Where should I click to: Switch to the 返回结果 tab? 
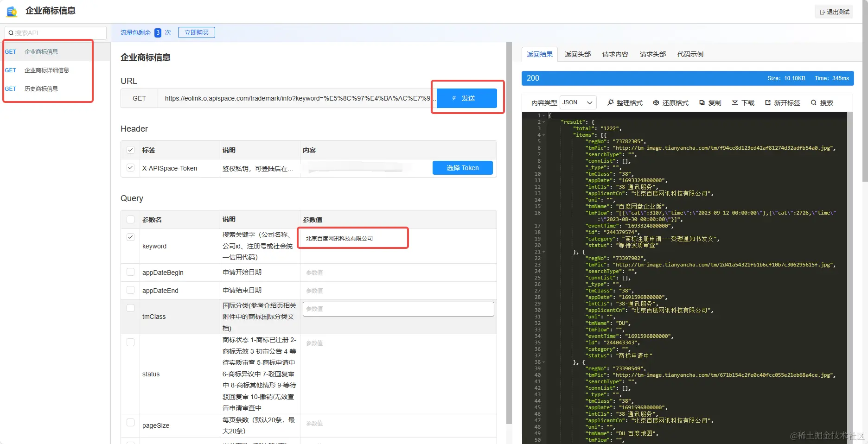[540, 54]
